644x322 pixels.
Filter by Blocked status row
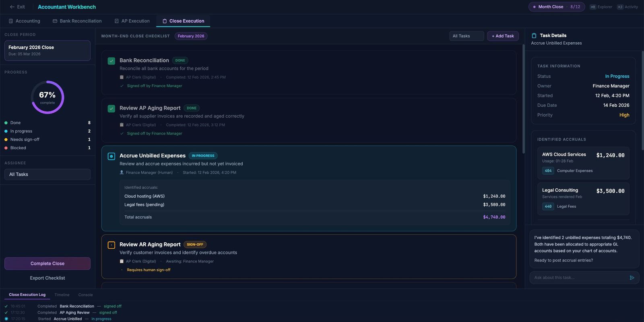[47, 148]
